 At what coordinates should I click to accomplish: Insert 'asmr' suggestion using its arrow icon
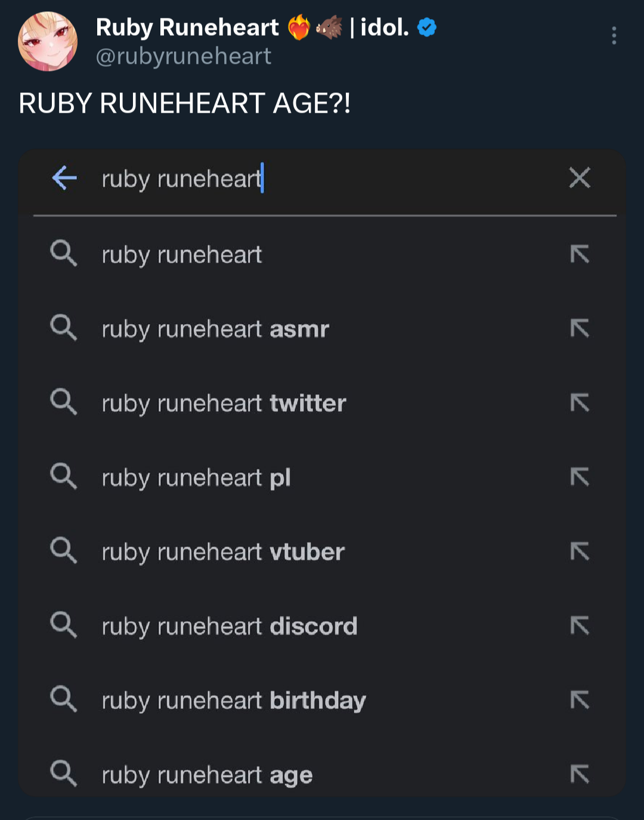click(x=579, y=329)
